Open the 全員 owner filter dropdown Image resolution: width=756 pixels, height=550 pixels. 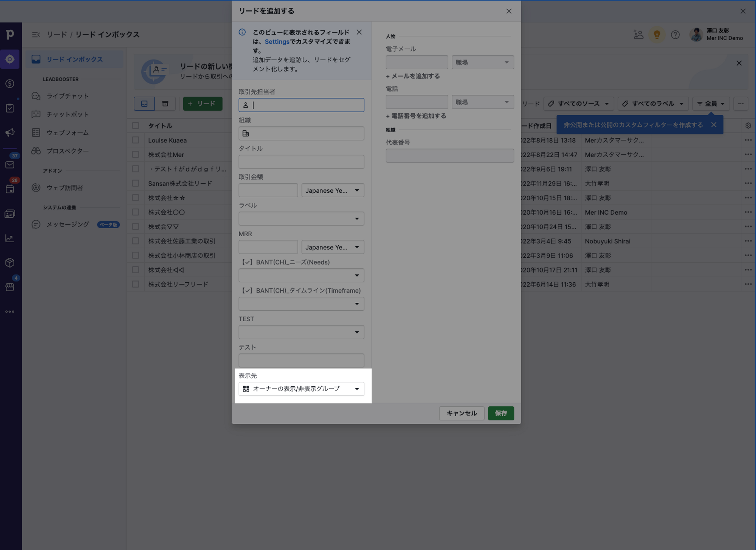click(711, 104)
